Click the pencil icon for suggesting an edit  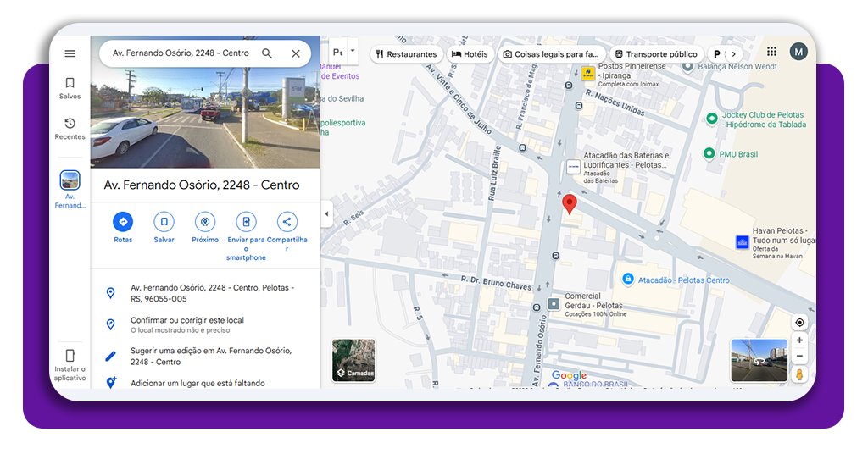tap(111, 356)
